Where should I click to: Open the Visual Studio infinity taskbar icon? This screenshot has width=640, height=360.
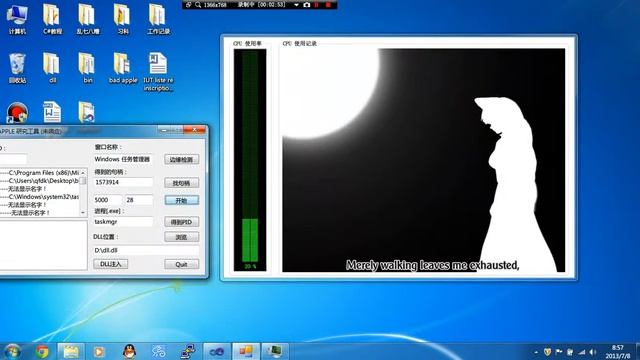pyautogui.click(x=217, y=351)
